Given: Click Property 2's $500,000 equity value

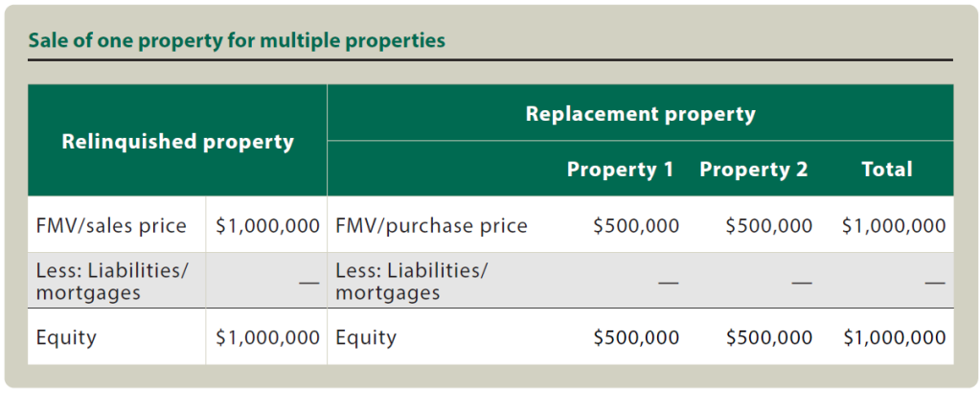Looking at the screenshot, I should tap(768, 337).
